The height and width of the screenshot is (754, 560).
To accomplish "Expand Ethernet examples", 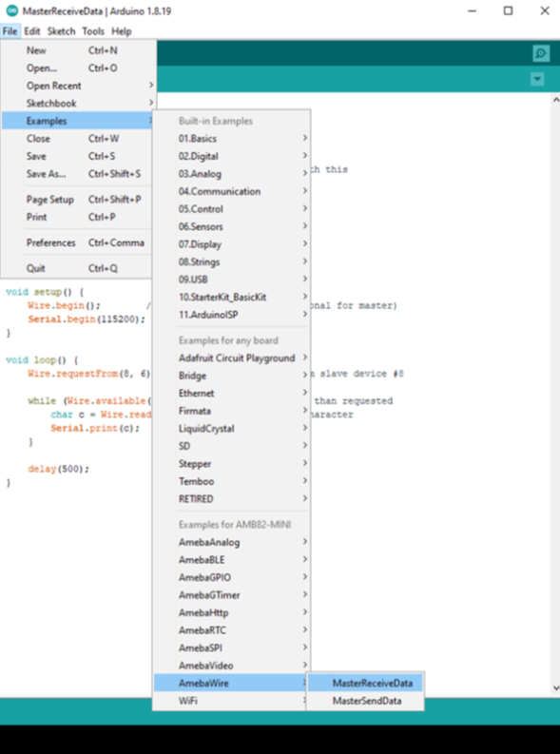I will click(x=232, y=394).
